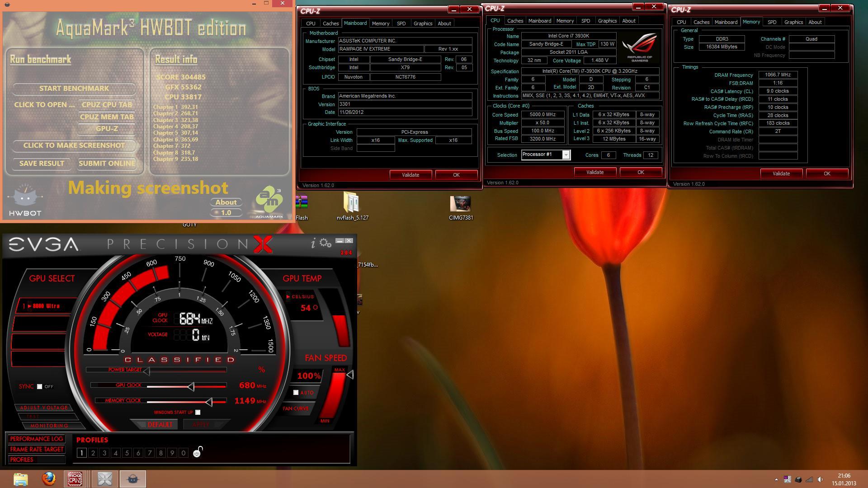The height and width of the screenshot is (488, 868).
Task: Select profile slot 1 in Precision
Action: tap(82, 453)
